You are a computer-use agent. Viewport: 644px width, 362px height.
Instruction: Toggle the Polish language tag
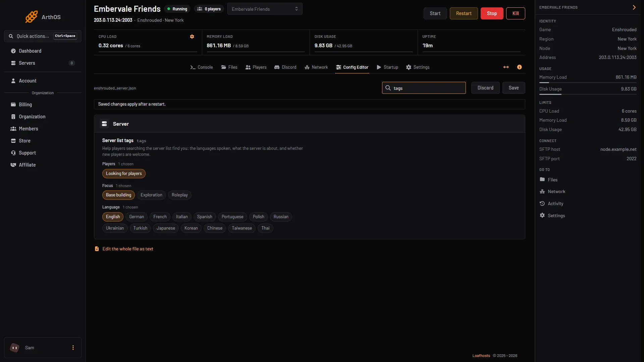point(258,217)
